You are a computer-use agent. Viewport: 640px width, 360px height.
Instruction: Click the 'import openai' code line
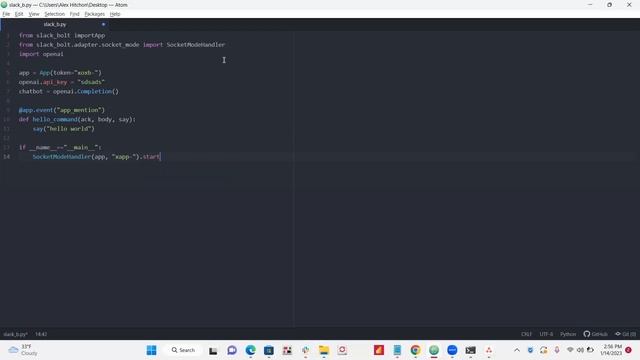pos(41,54)
